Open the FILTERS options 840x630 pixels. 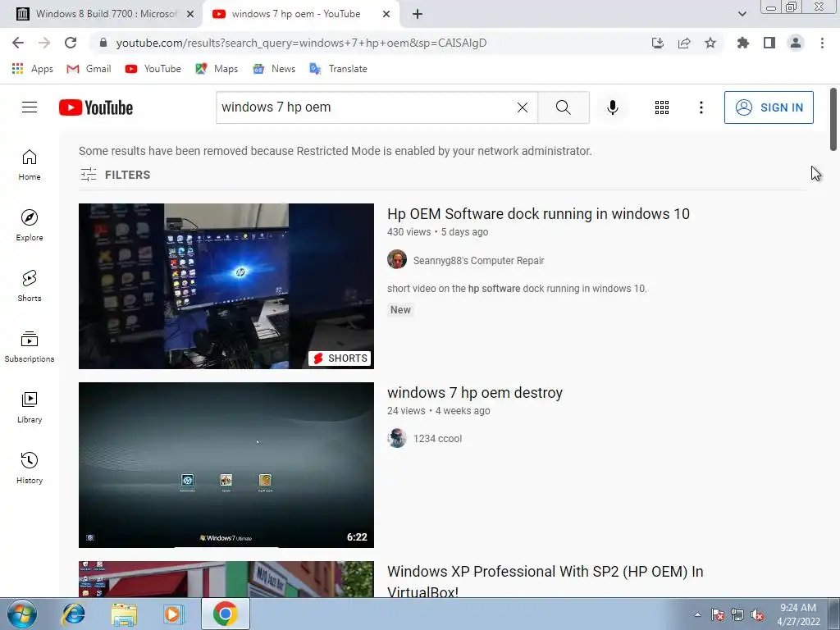tap(115, 175)
